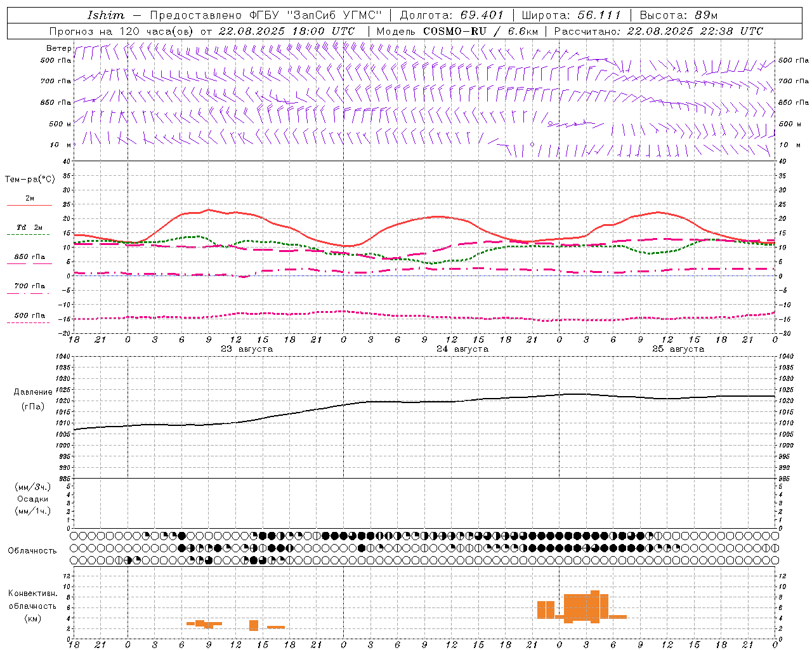Click the dotted 500 гПа temperature legend line
This screenshot has width=812, height=650.
[28, 322]
